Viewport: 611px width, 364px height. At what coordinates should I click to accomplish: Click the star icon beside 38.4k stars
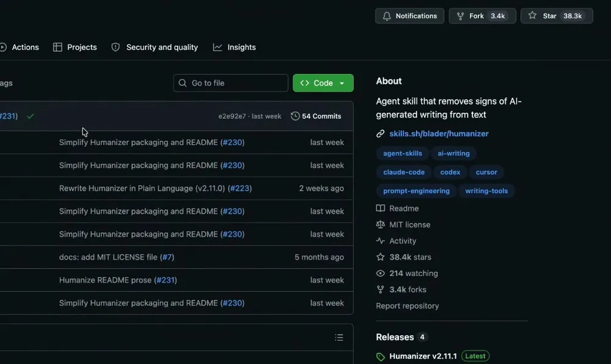coord(380,257)
